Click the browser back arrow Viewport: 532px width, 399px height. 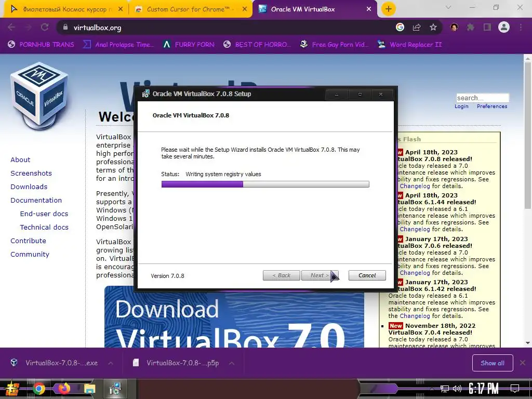[x=11, y=28]
